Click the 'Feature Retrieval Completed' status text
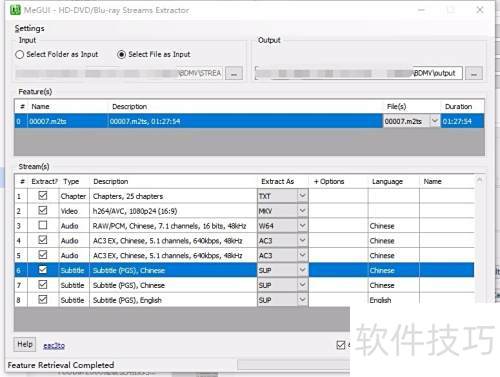 pos(61,365)
